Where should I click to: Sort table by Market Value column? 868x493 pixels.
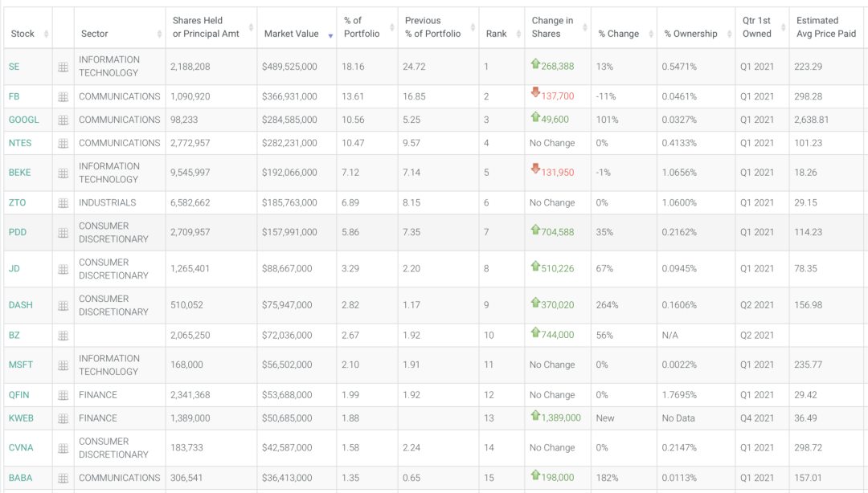[291, 34]
